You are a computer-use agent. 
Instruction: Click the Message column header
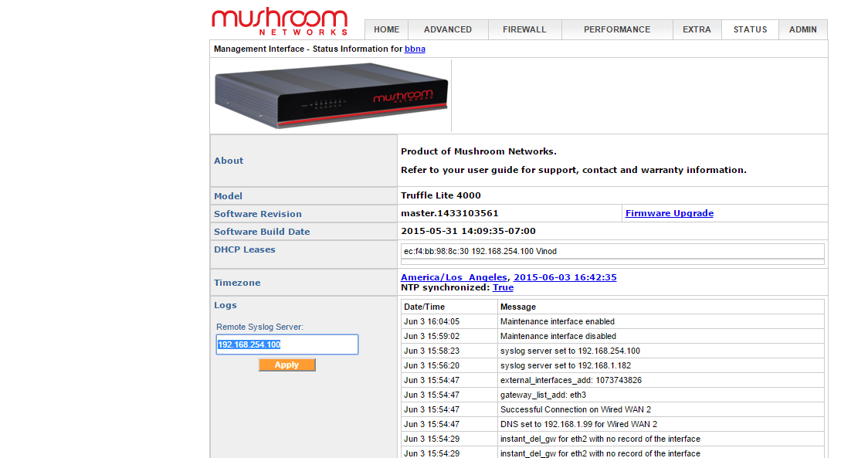coord(518,307)
